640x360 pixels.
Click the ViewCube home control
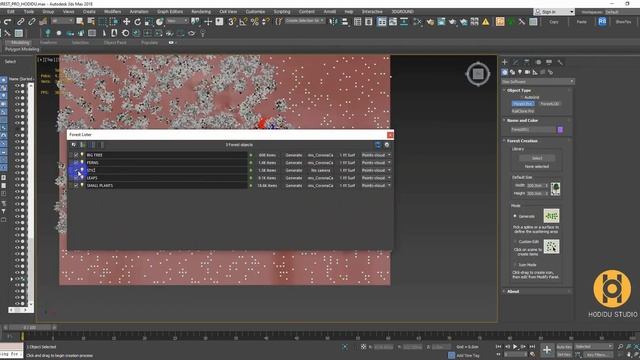click(478, 74)
